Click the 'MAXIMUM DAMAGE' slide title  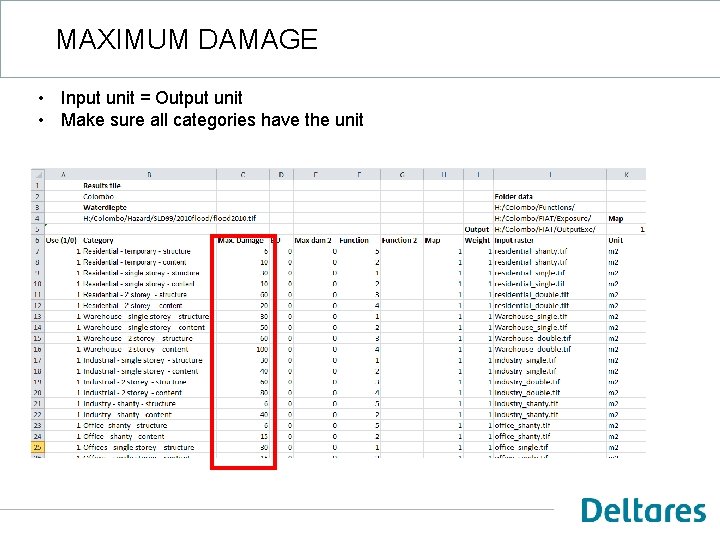click(187, 39)
